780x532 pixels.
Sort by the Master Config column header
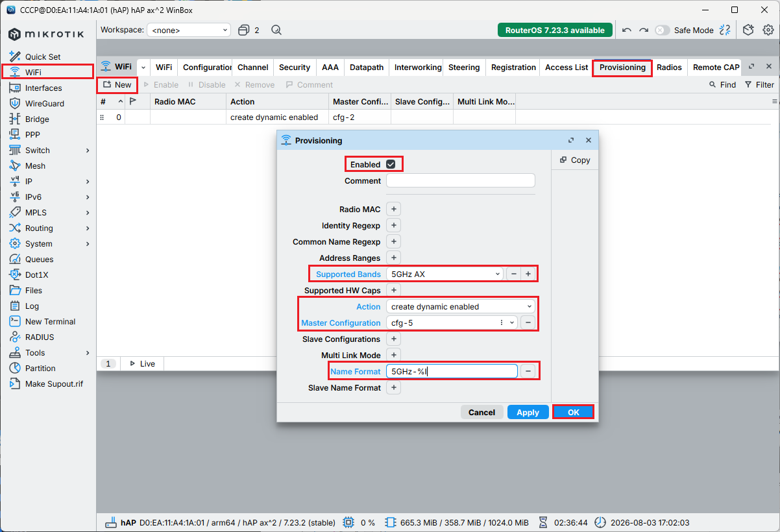coord(360,101)
